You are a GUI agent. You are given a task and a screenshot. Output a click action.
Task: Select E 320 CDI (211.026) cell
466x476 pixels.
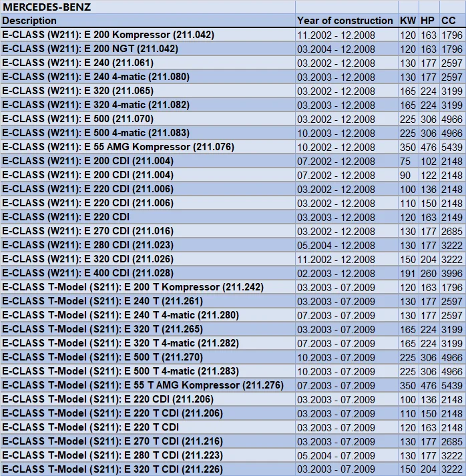(148, 258)
